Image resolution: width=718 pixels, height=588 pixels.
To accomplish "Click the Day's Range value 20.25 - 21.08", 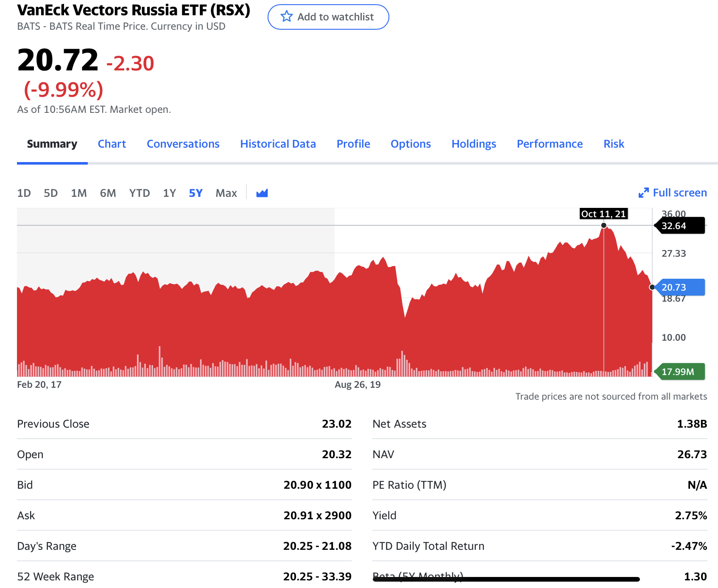I will tap(318, 546).
